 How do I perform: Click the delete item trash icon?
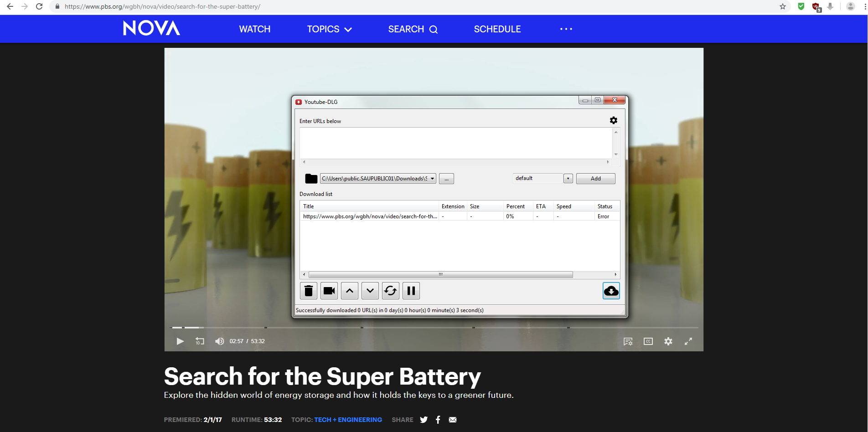308,291
